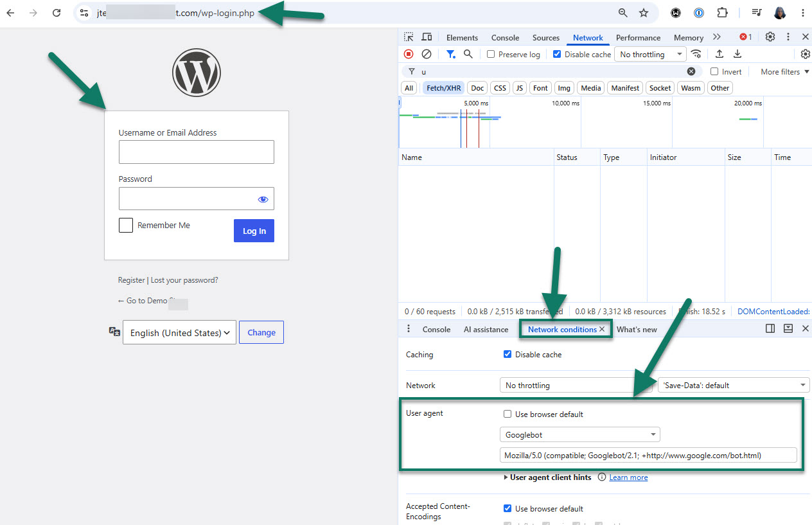Viewport: 812px width, 525px height.
Task: Open the Network throttling select in conditions
Action: tap(576, 385)
